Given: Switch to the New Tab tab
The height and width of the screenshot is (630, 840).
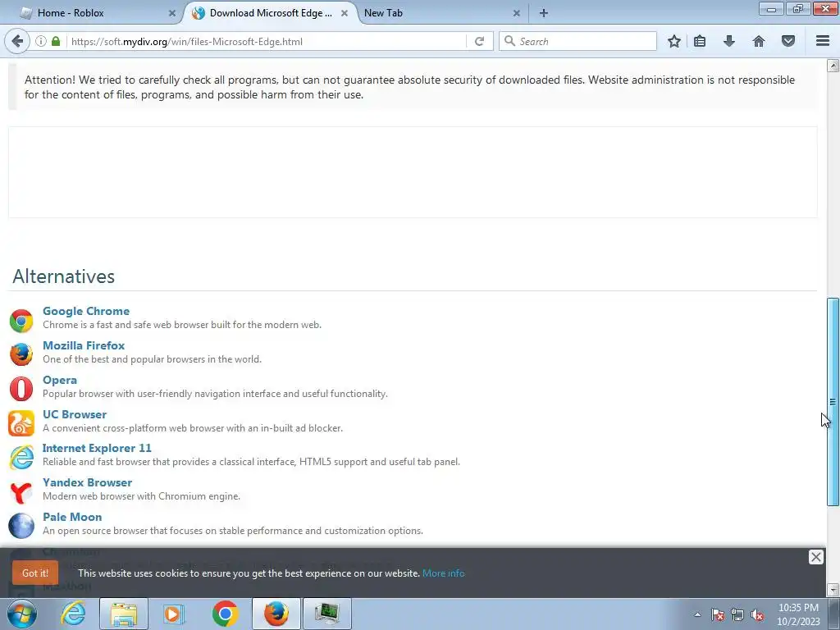Looking at the screenshot, I should (x=442, y=13).
